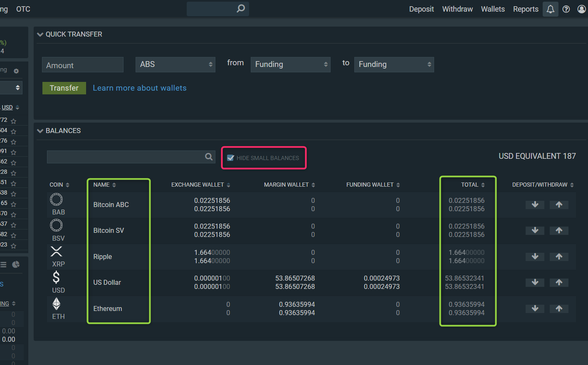Image resolution: width=588 pixels, height=365 pixels.
Task: Click the help question mark icon
Action: pyautogui.click(x=566, y=9)
